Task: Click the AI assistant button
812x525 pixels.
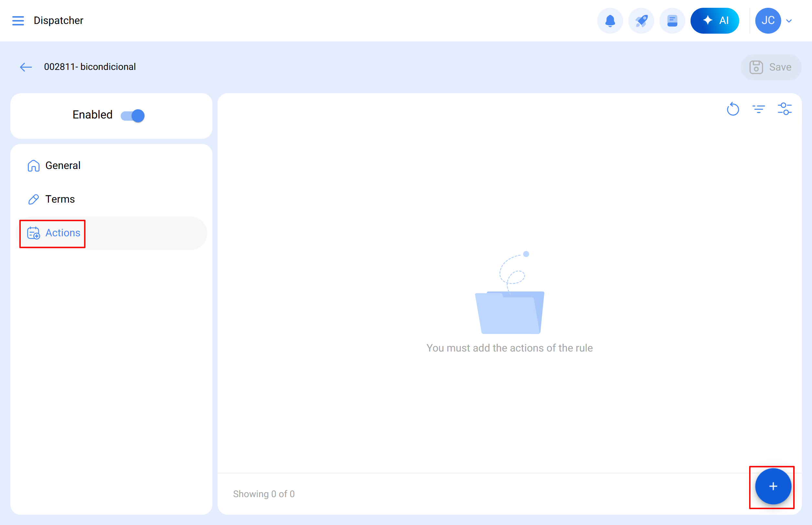Action: click(715, 20)
